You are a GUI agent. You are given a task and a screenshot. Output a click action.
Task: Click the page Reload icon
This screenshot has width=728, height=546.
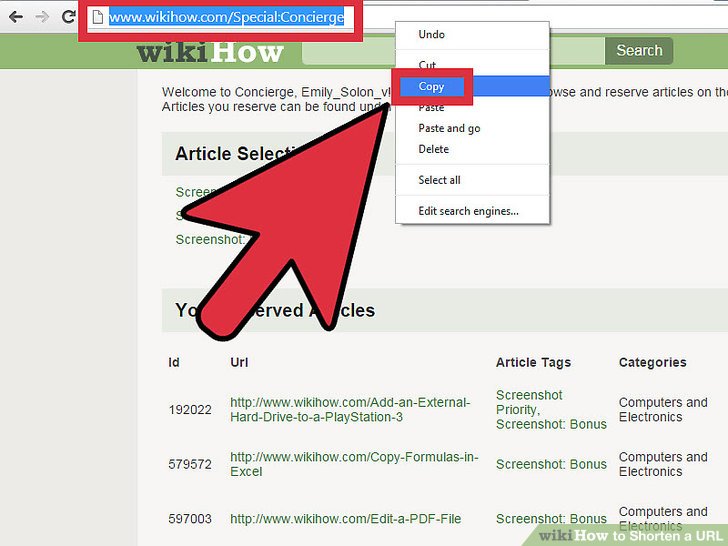coord(68,17)
